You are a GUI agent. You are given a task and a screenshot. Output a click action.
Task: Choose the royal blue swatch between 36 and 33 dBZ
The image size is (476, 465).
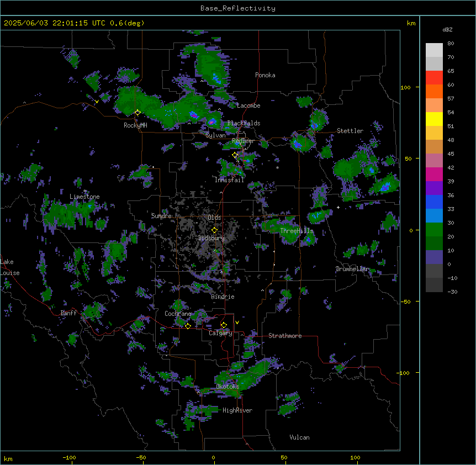(x=434, y=202)
